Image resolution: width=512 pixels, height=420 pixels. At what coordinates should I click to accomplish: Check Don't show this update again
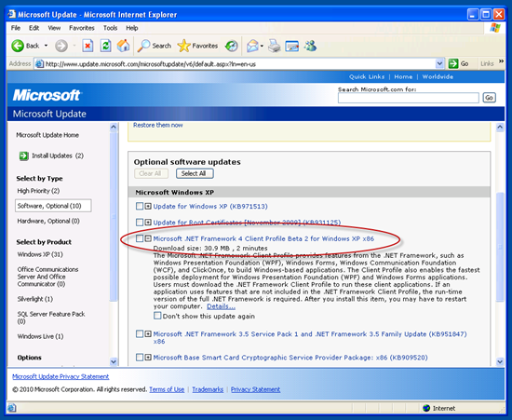[x=157, y=316]
